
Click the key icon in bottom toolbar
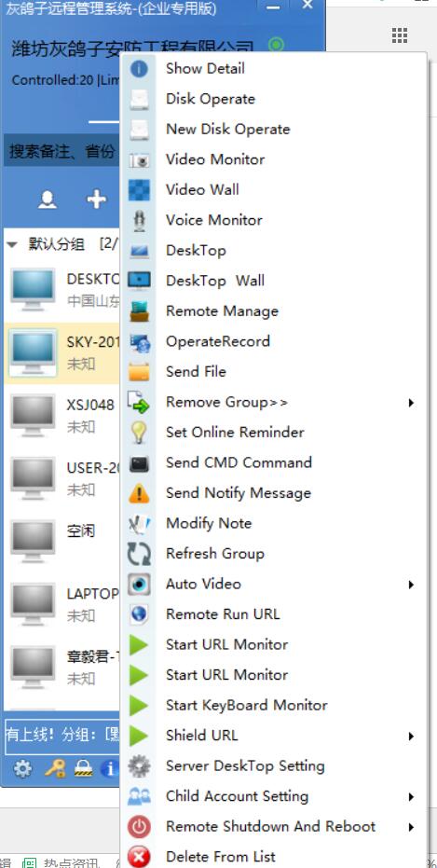(54, 768)
